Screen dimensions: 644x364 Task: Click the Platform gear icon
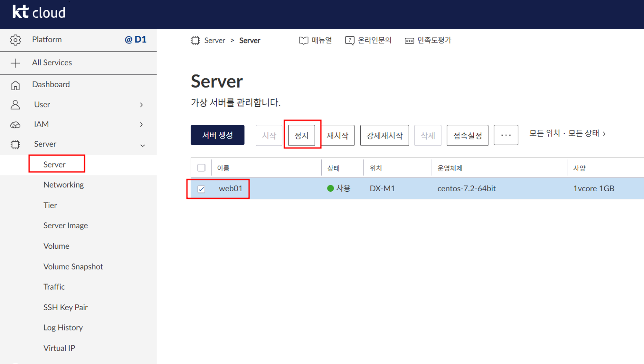tap(15, 40)
